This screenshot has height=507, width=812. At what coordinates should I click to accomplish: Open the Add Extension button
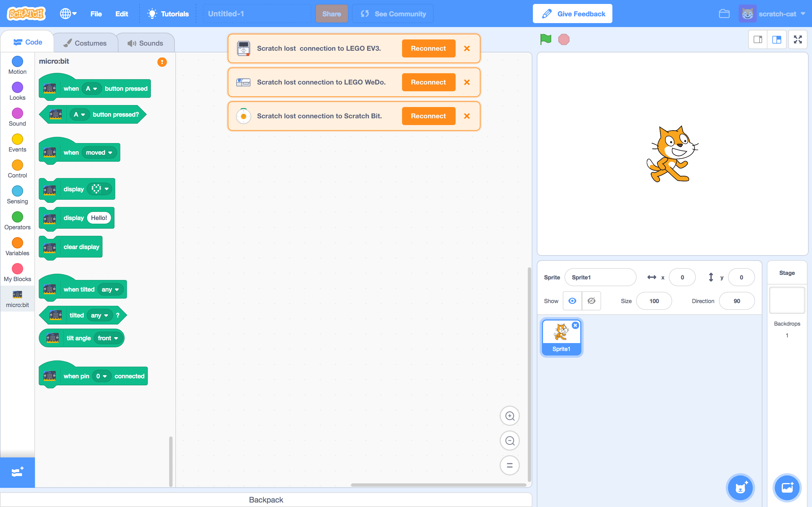[17, 472]
